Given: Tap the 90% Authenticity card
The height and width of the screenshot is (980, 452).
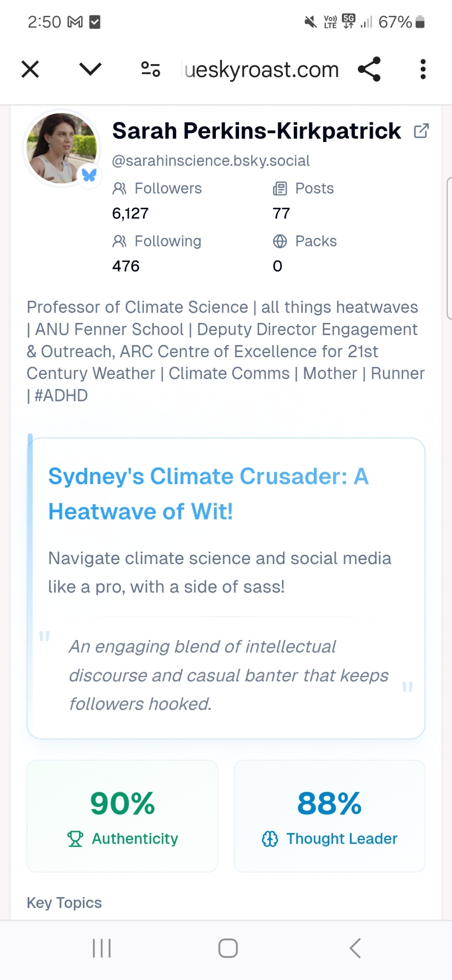Looking at the screenshot, I should click(x=122, y=816).
